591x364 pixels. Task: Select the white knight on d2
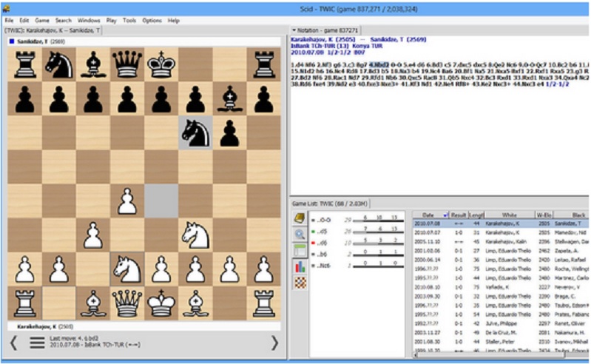[x=127, y=269]
